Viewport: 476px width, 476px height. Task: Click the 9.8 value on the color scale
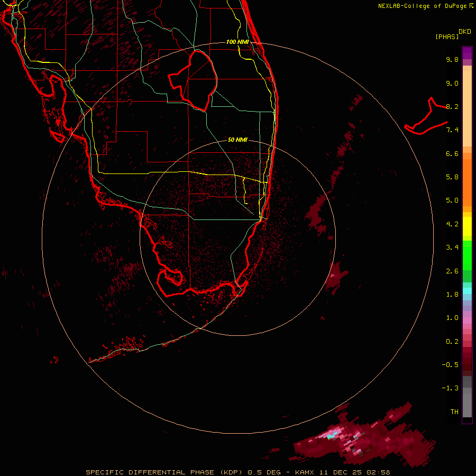click(452, 59)
